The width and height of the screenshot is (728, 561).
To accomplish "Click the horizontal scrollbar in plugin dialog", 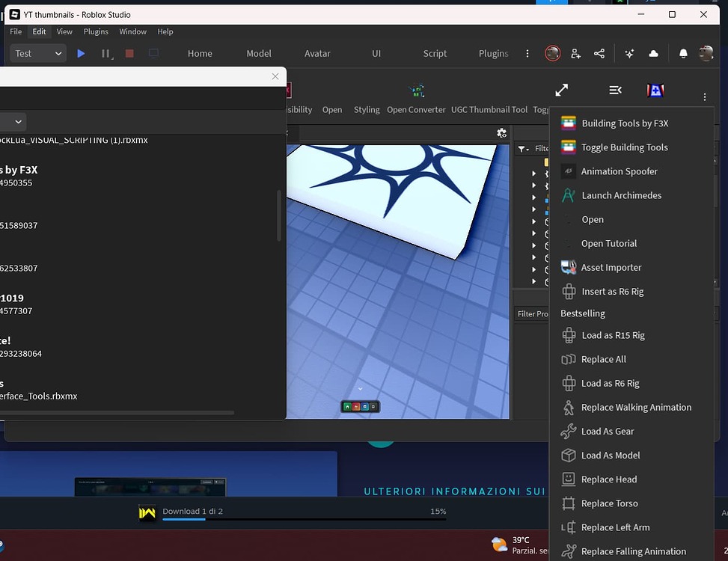I will [x=117, y=412].
